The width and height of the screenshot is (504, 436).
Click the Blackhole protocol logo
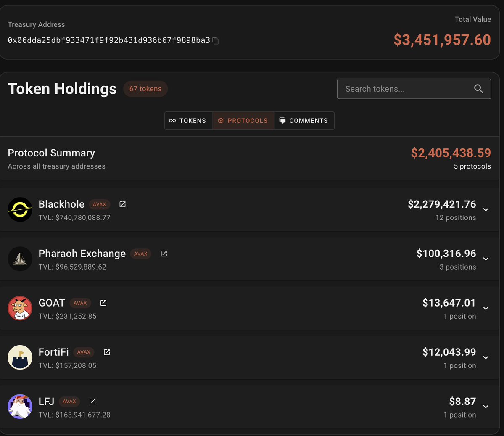click(20, 210)
